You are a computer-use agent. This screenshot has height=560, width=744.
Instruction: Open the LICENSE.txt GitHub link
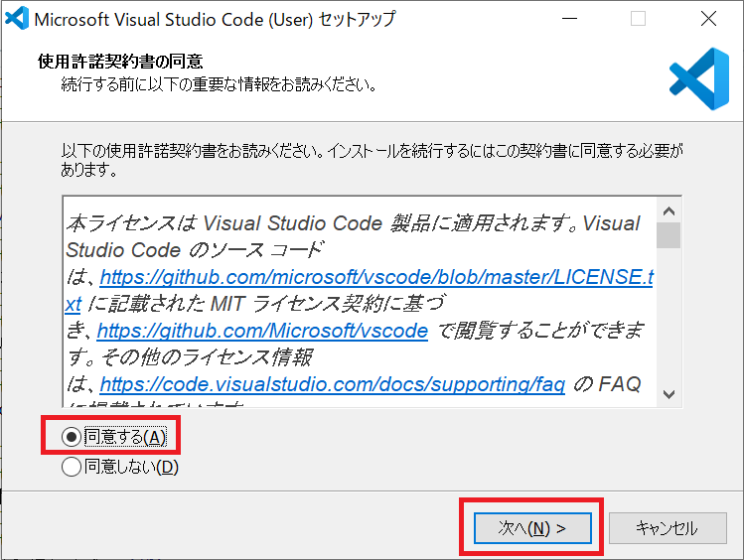[x=376, y=277]
